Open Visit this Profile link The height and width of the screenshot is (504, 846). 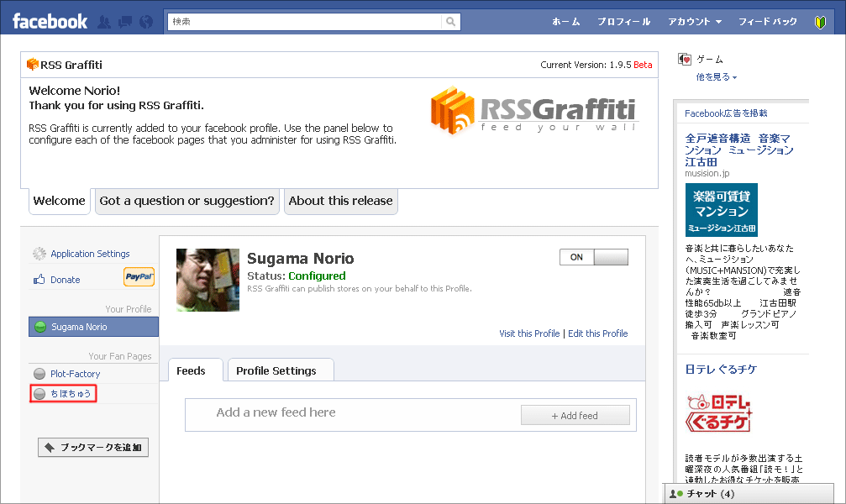pos(529,333)
